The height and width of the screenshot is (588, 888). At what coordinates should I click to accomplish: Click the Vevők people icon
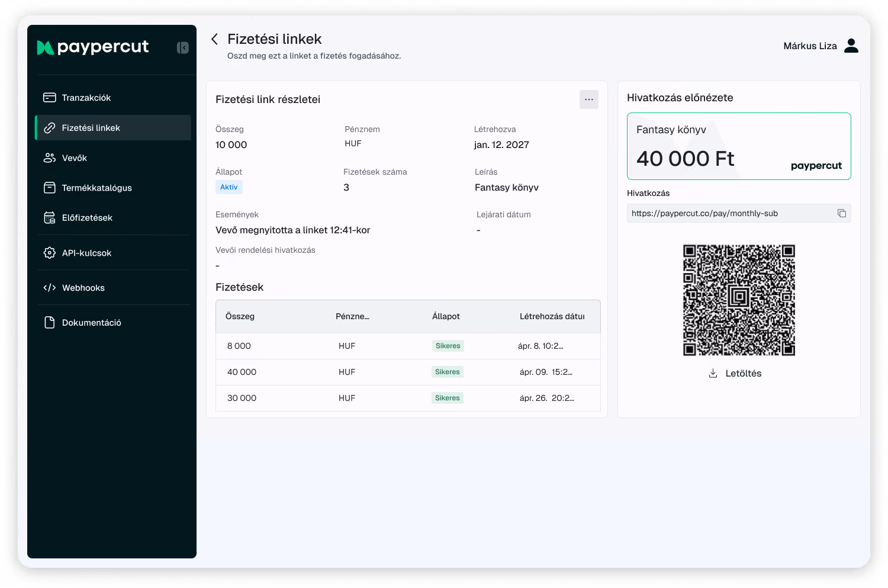[50, 158]
